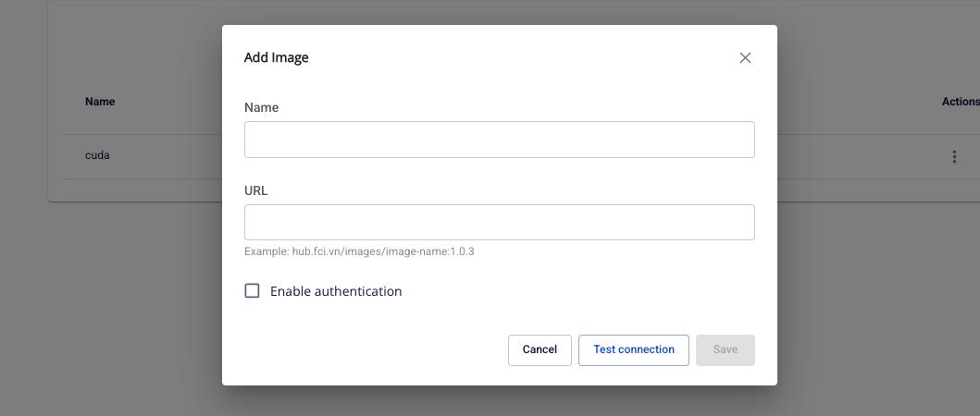Select the cuda image row
This screenshot has height=416, width=980.
97,155
